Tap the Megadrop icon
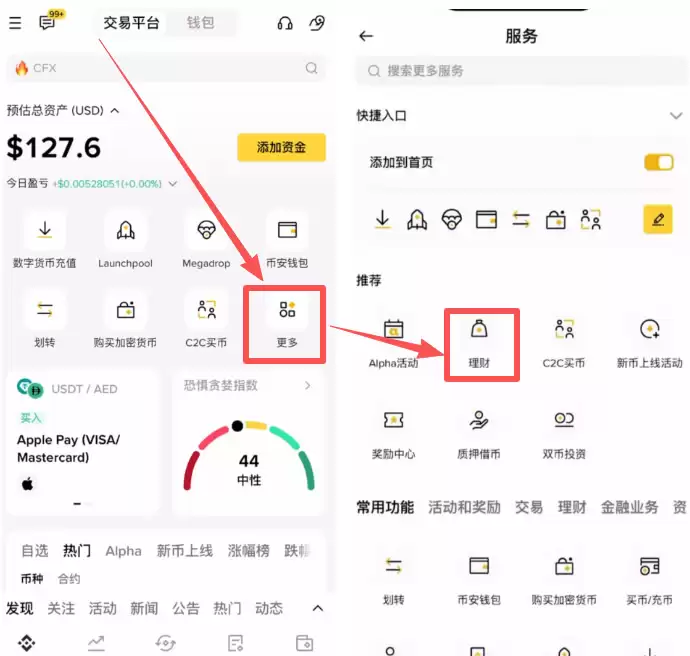 point(207,232)
